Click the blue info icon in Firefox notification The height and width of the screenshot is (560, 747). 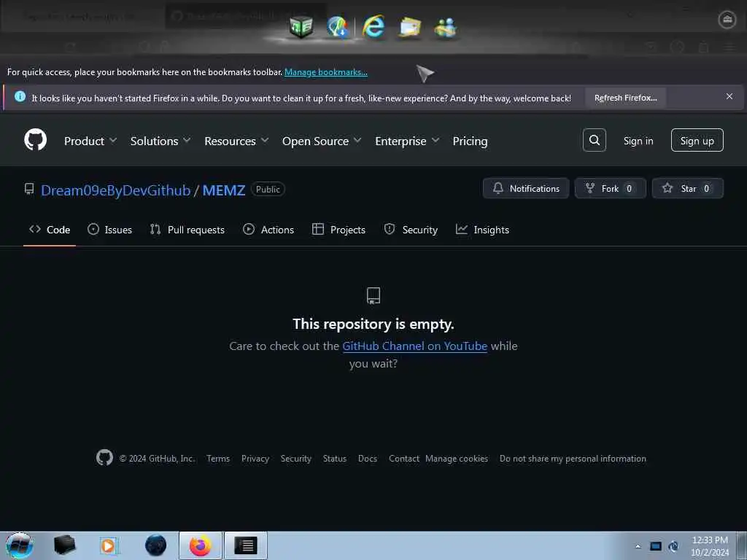click(x=20, y=97)
